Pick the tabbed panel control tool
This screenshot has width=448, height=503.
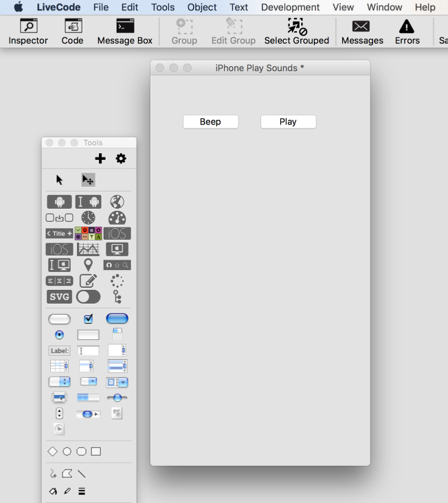[x=117, y=334]
